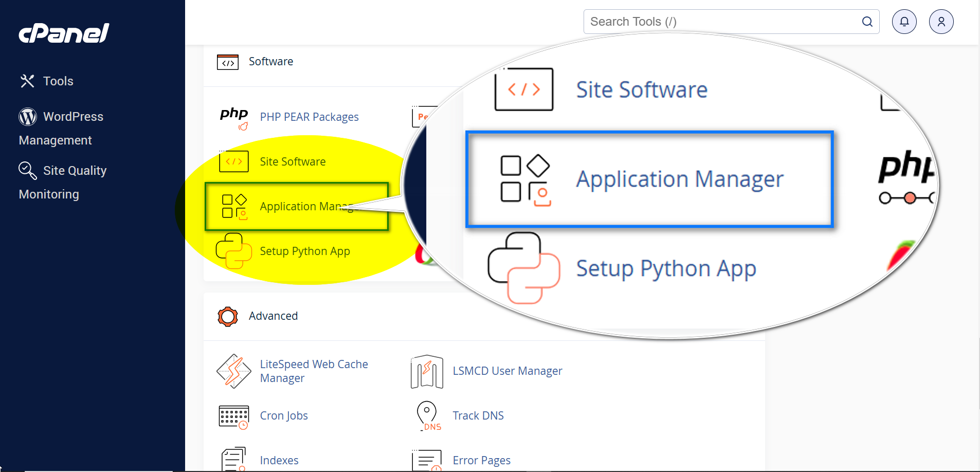
Task: Click the Track DNS icon
Action: tap(427, 416)
